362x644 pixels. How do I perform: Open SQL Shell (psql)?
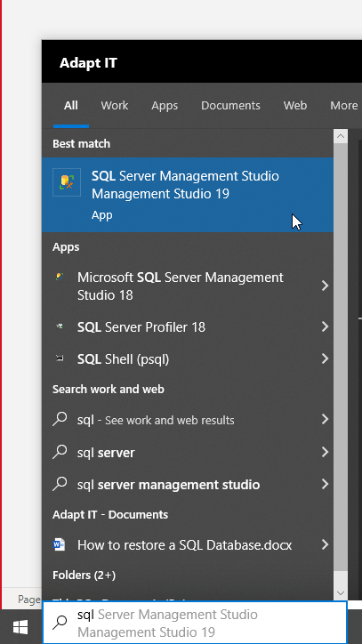[188, 359]
